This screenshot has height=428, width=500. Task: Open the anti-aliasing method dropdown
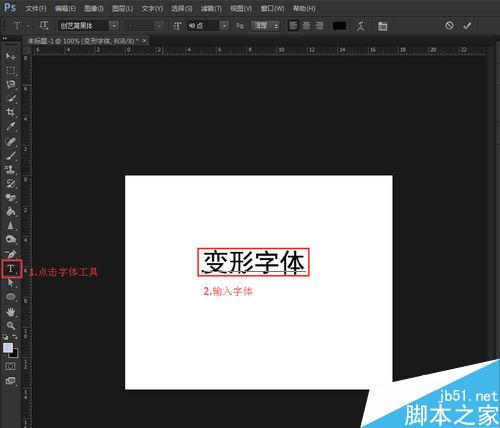point(265,26)
